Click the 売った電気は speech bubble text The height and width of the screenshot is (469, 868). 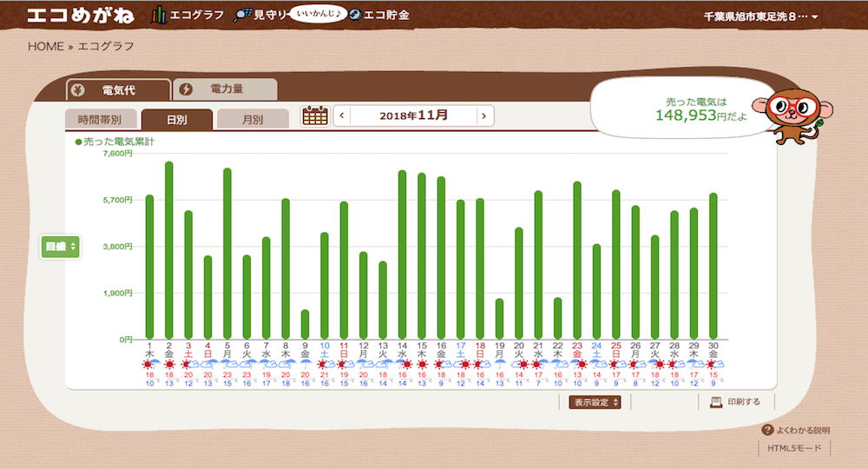click(x=696, y=102)
